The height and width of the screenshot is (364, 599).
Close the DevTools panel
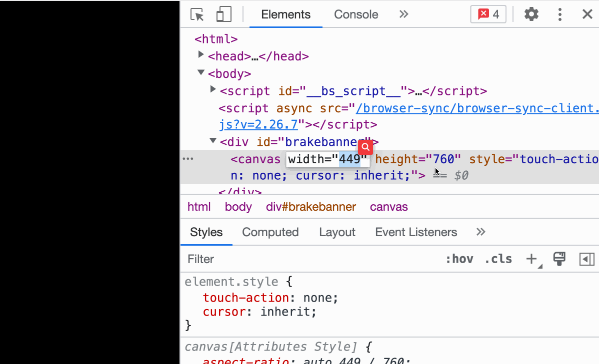[x=587, y=14]
